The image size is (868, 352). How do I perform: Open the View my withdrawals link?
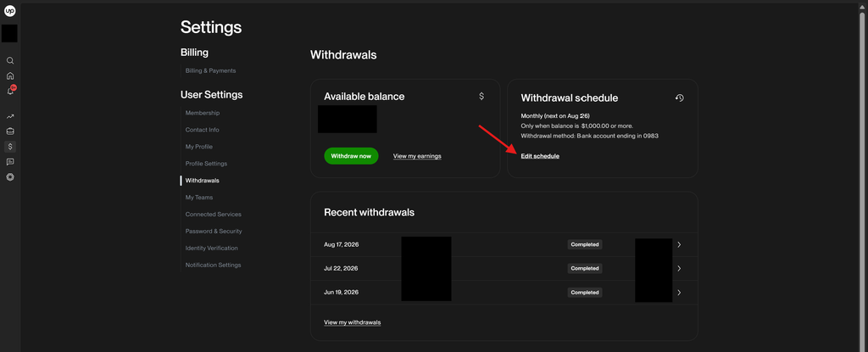pos(352,322)
